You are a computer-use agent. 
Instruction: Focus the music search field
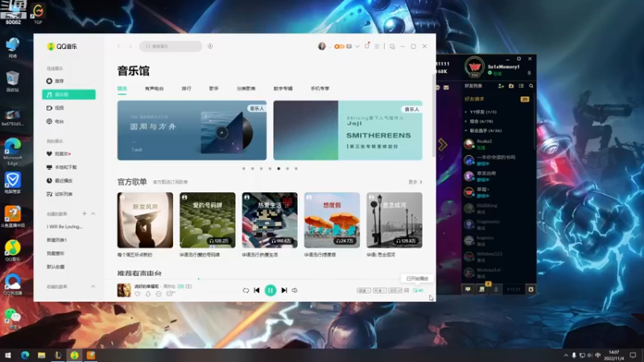171,47
